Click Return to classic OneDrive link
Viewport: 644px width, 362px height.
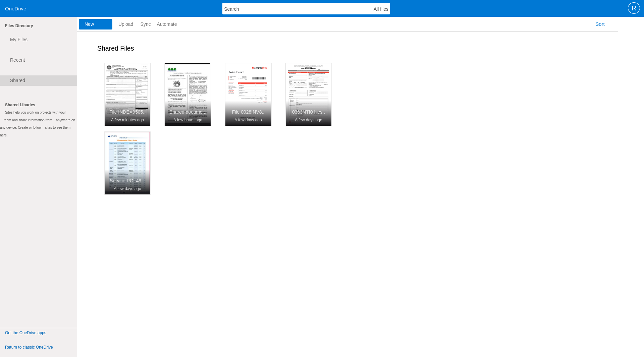(29, 347)
